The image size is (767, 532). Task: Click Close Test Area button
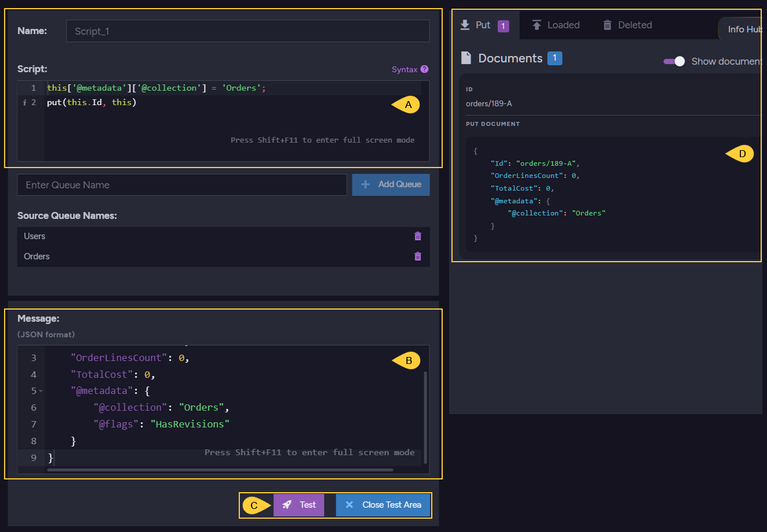pyautogui.click(x=383, y=505)
